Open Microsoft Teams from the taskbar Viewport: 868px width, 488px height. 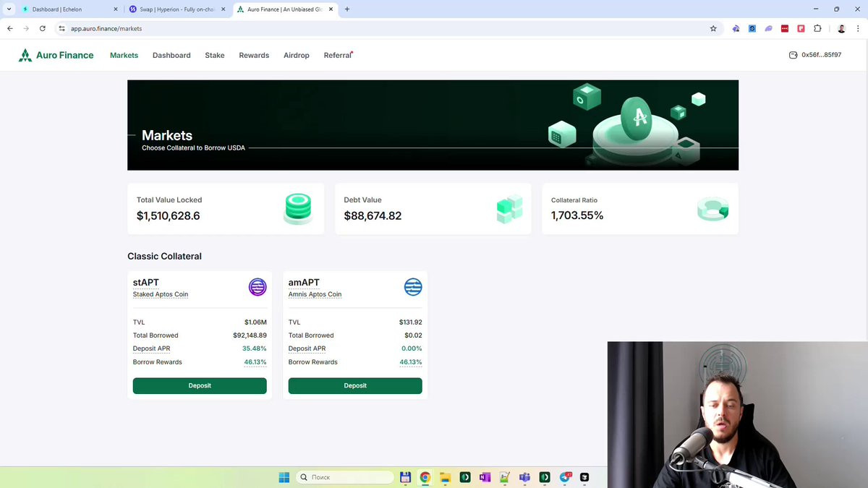pos(524,477)
